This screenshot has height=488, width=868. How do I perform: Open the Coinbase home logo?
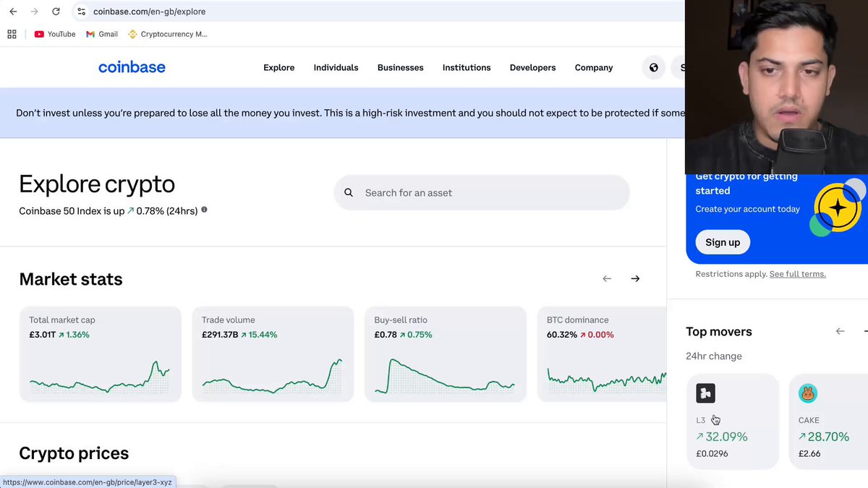[132, 67]
